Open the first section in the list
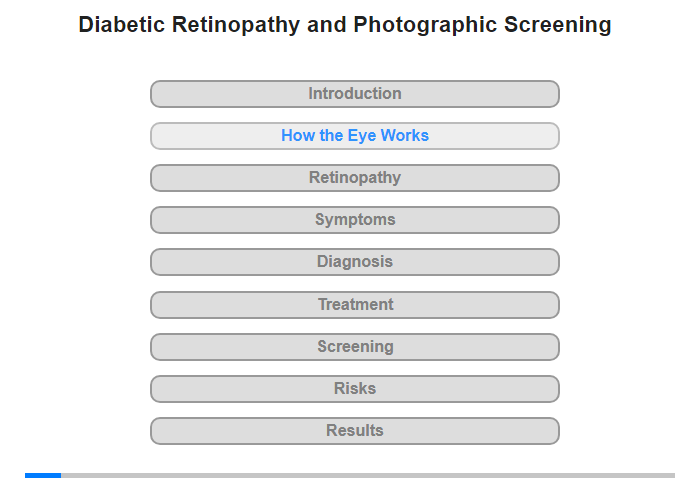This screenshot has height=480, width=700. 354,94
